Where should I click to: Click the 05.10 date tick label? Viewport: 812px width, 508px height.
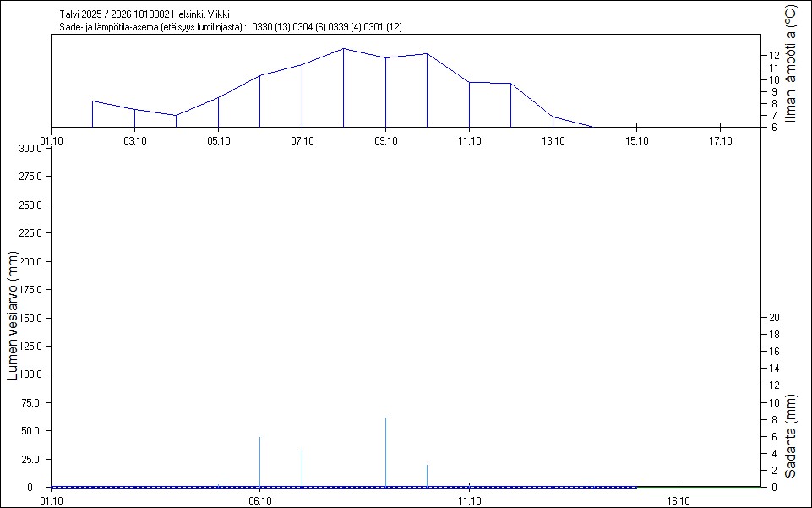pos(218,140)
